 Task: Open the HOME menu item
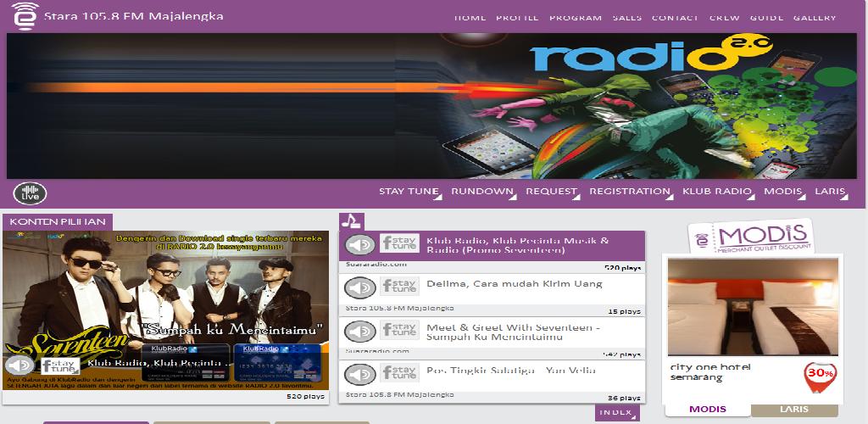coord(470,18)
